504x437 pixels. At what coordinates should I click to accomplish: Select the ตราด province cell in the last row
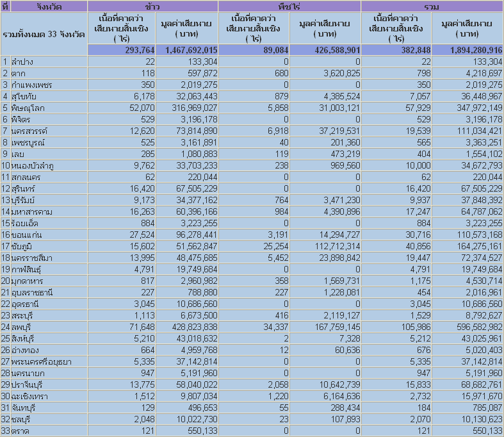point(20,431)
